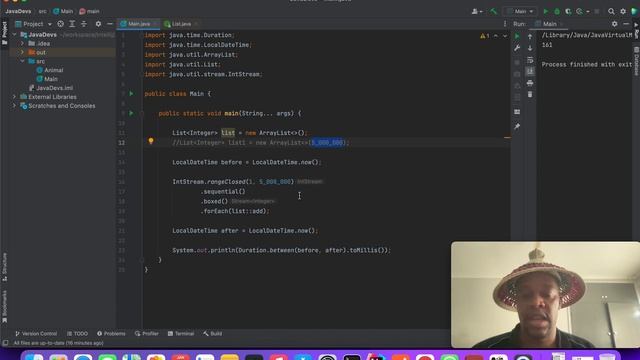Pin the Run tab
Viewport: 640px width, 360px height.
[517, 127]
